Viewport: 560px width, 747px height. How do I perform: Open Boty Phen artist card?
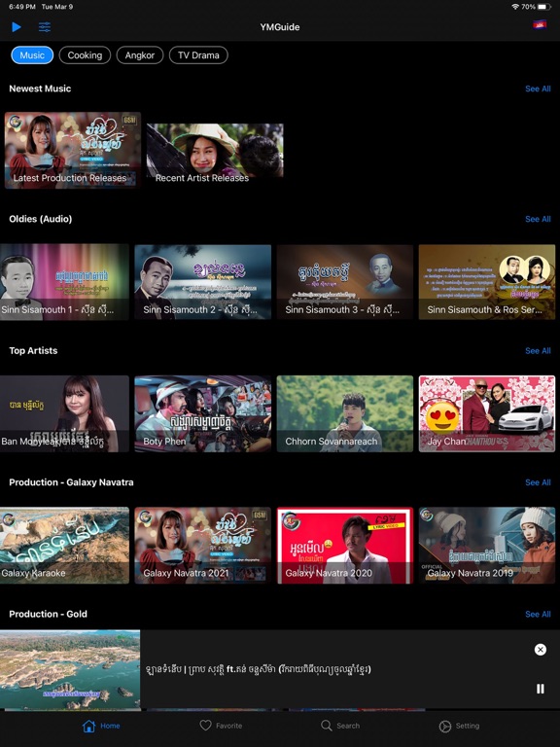[203, 413]
